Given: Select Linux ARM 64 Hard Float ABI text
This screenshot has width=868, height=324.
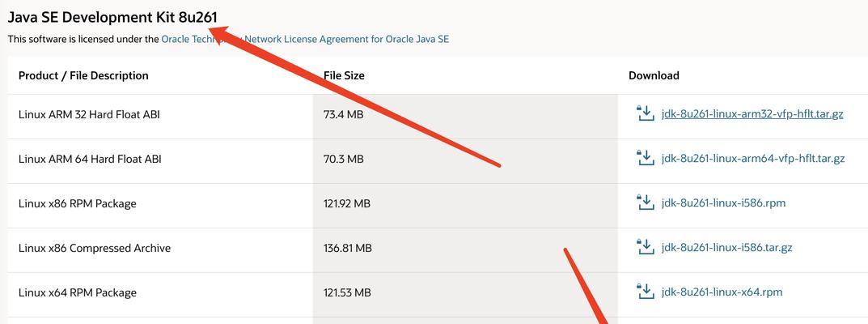Looking at the screenshot, I should pyautogui.click(x=90, y=159).
